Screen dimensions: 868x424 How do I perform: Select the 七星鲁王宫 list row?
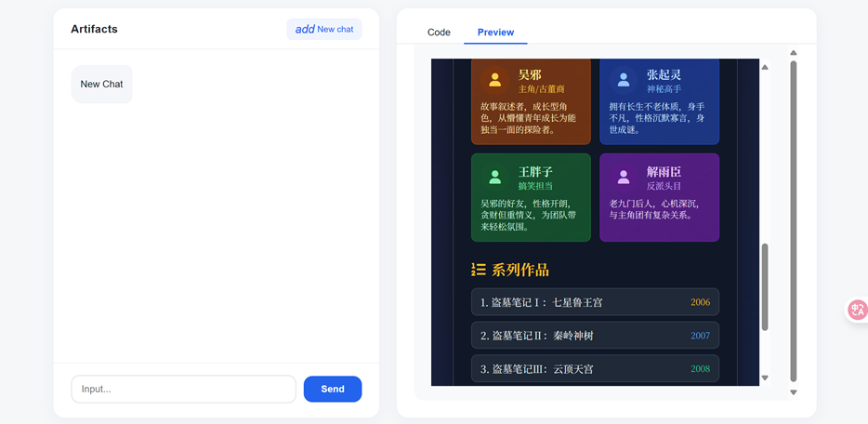point(595,302)
